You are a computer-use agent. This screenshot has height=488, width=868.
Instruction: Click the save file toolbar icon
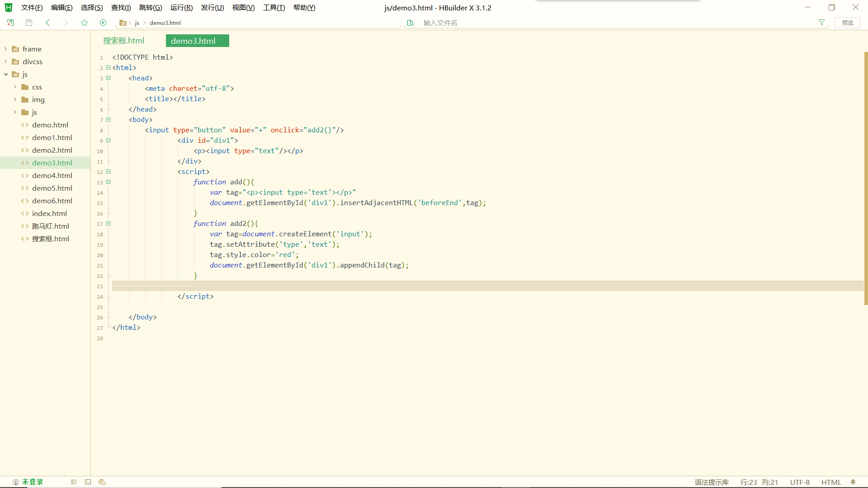(x=29, y=23)
